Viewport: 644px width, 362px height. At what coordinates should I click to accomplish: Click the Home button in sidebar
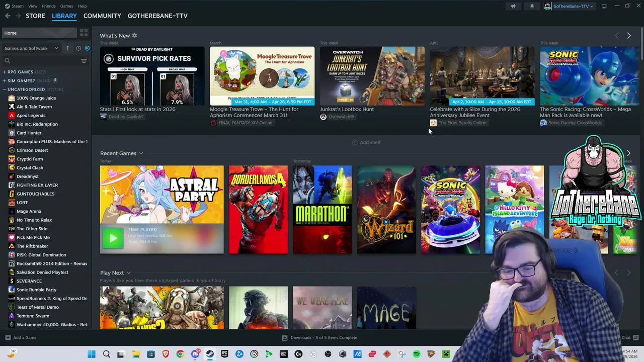(x=39, y=33)
